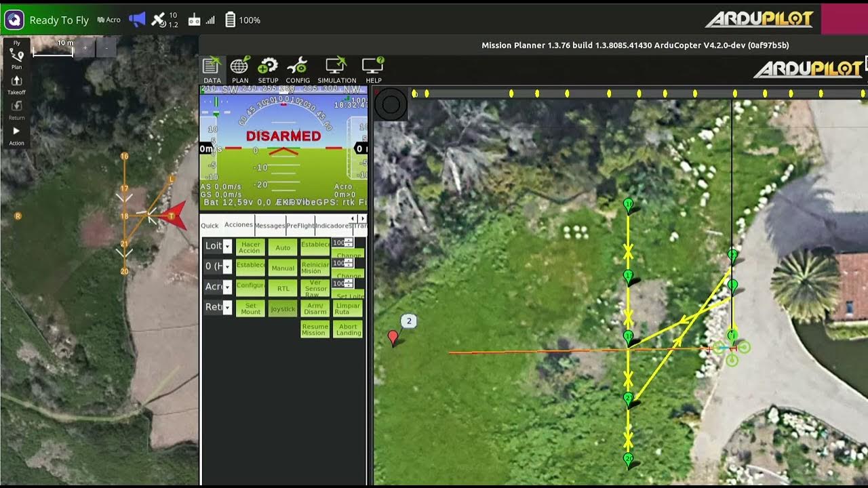Zoom out QGroundControl map with minus button
Viewport: 868px width, 488px height.
(x=106, y=47)
